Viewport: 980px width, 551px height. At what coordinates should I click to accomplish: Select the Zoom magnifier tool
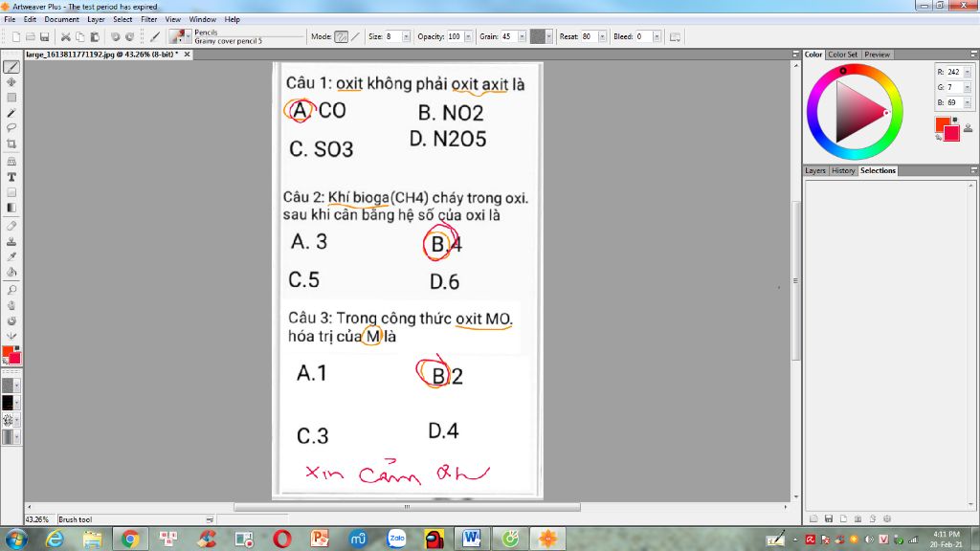[x=11, y=290]
